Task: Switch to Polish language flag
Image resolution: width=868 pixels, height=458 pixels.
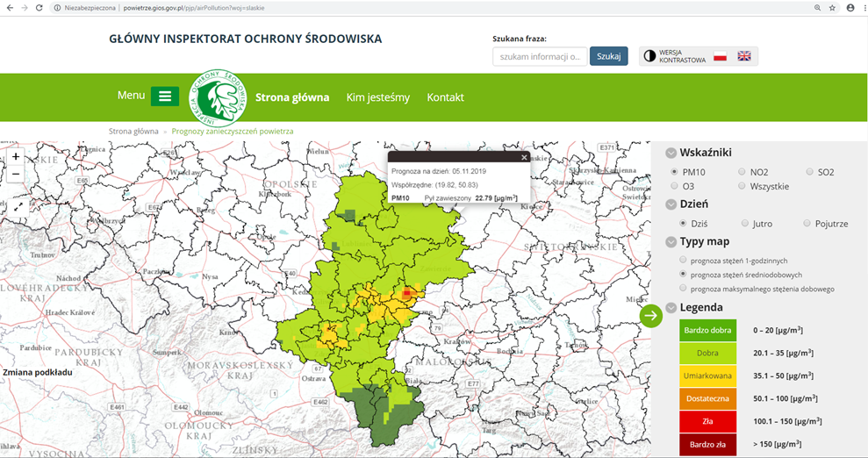Action: click(x=721, y=56)
